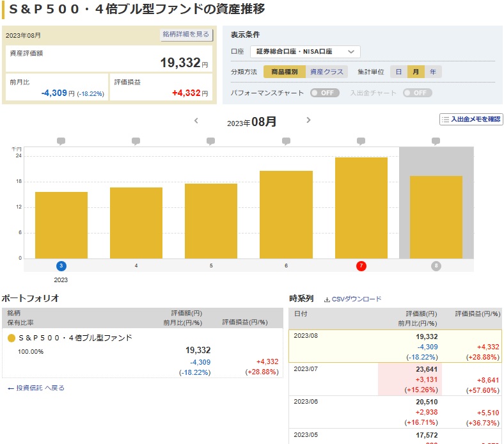Click the 前月比 -4,309円 summary value
504x444 pixels.
point(73,93)
